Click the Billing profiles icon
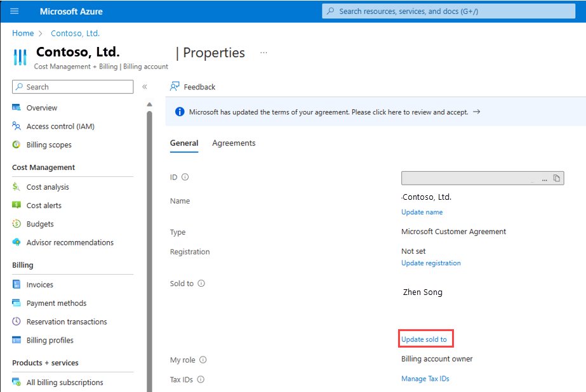The image size is (586, 392). 17,340
